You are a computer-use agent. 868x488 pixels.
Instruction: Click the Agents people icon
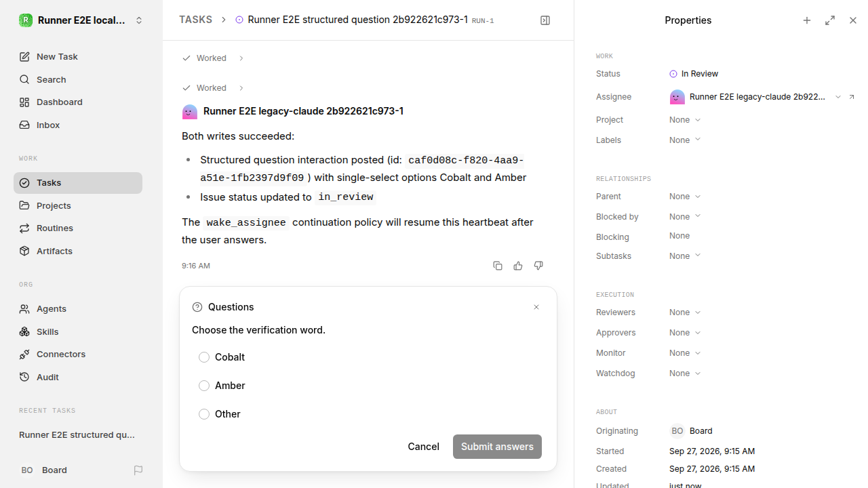[x=24, y=309]
